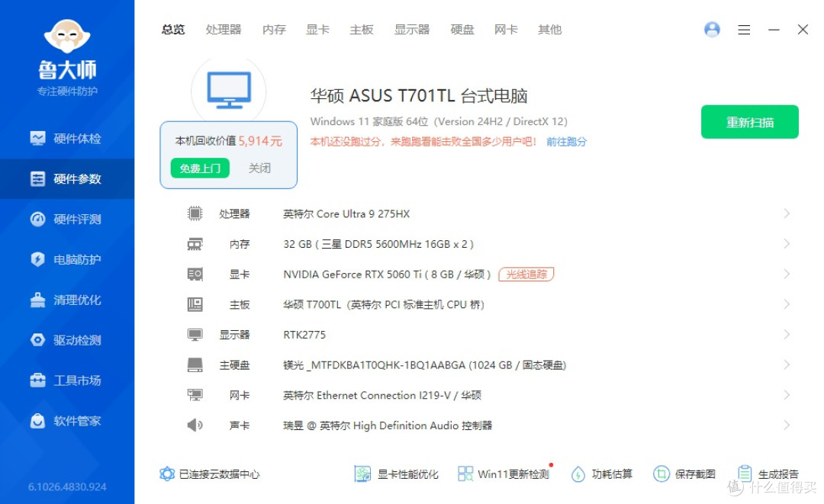824x504 pixels.
Task: Click 瑞昱 High Definition Audio text
Action: pos(388,425)
